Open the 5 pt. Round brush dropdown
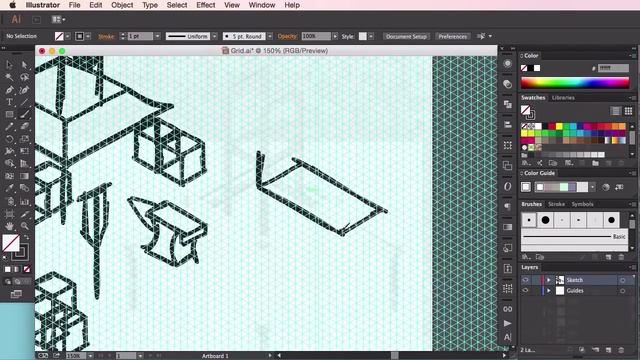Screen dimensions: 640x360 [x=270, y=36]
